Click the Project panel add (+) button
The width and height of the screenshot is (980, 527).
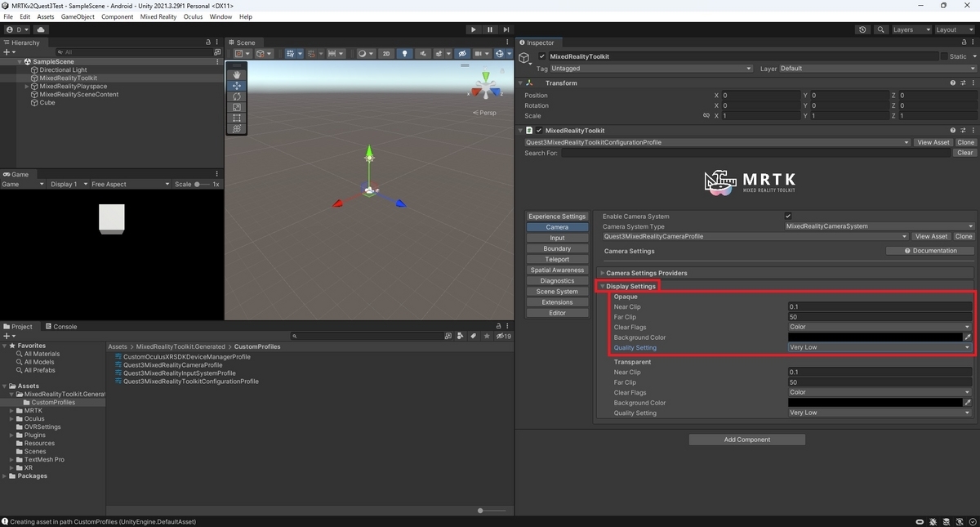pyautogui.click(x=8, y=336)
